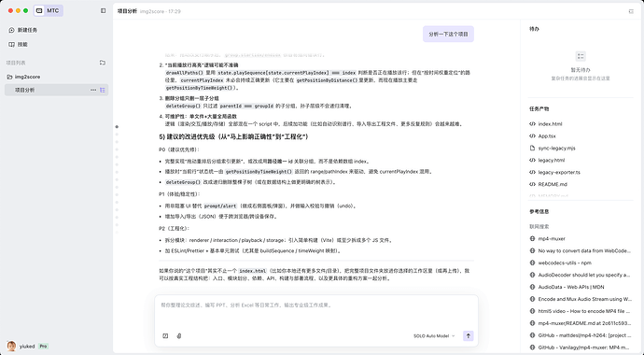Screen dimensions: 644x355
Task: Send the message with the arrow button
Action: (469, 335)
